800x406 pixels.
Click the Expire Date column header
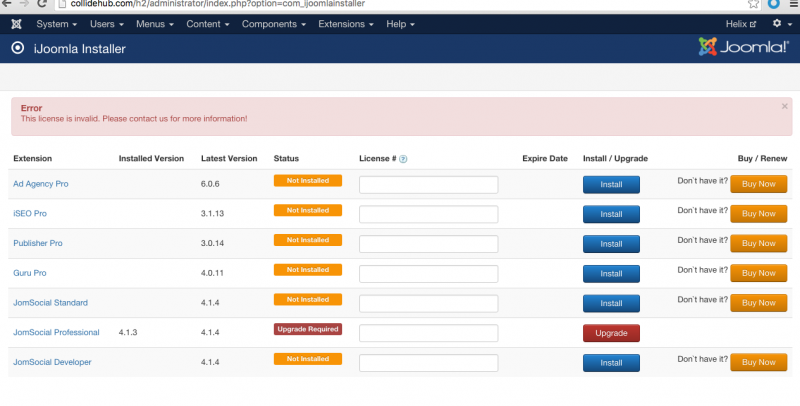(545, 158)
